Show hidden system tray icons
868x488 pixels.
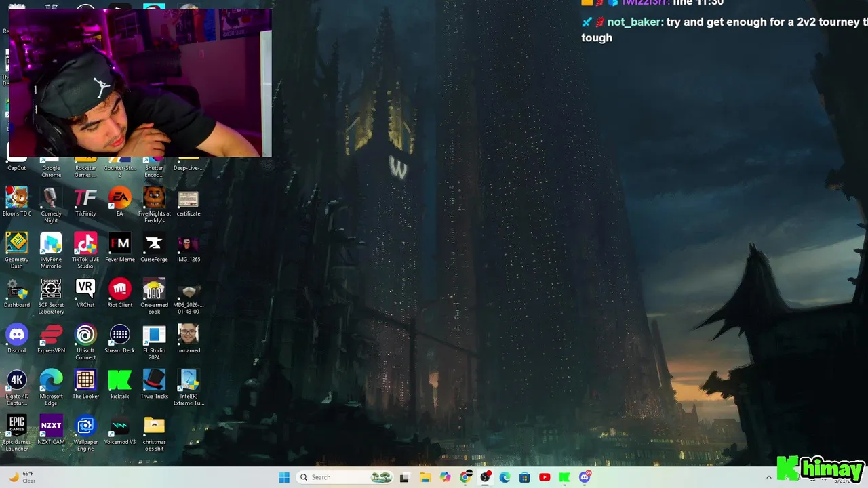[768, 477]
